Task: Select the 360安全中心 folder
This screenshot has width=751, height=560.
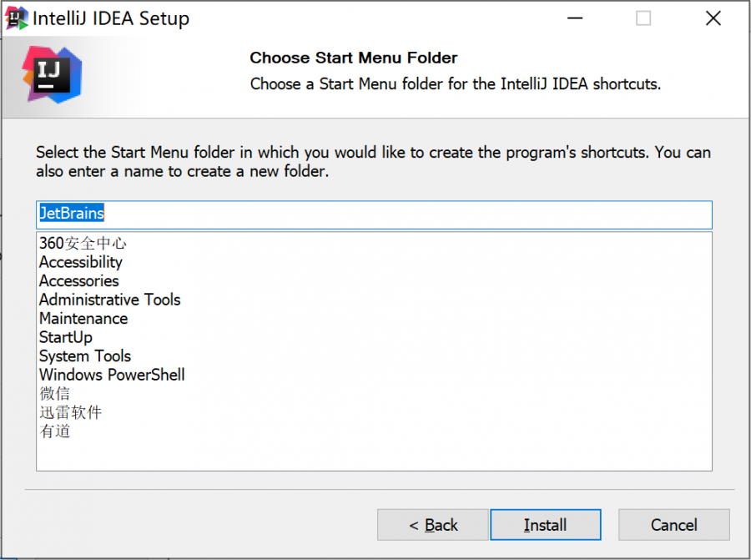Action: tap(83, 244)
